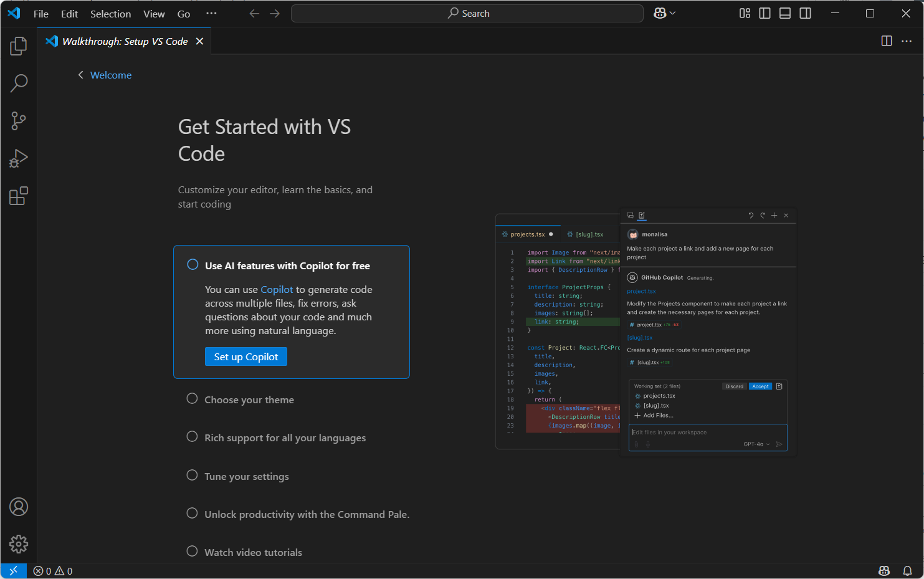Toggle the primary side bar layout icon
The width and height of the screenshot is (924, 579).
(764, 14)
